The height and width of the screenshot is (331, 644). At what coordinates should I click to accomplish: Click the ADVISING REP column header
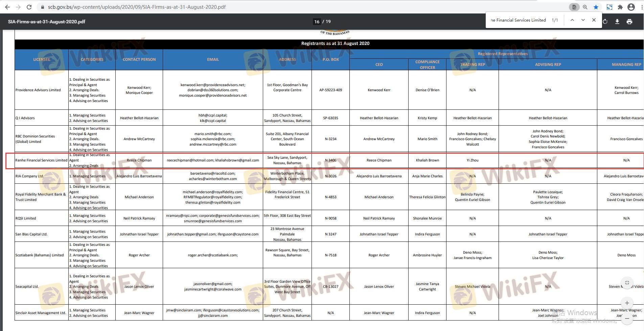[x=548, y=65]
